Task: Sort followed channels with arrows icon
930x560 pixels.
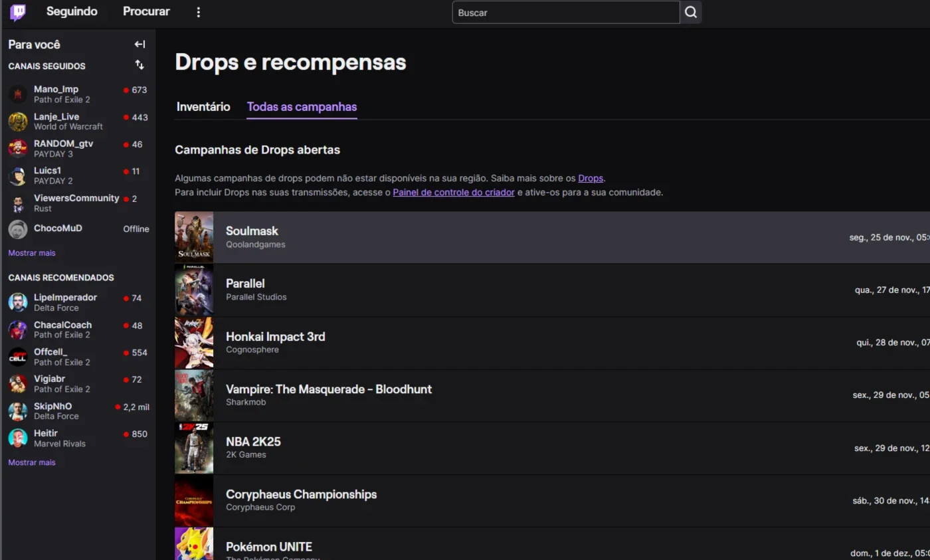Action: (139, 65)
